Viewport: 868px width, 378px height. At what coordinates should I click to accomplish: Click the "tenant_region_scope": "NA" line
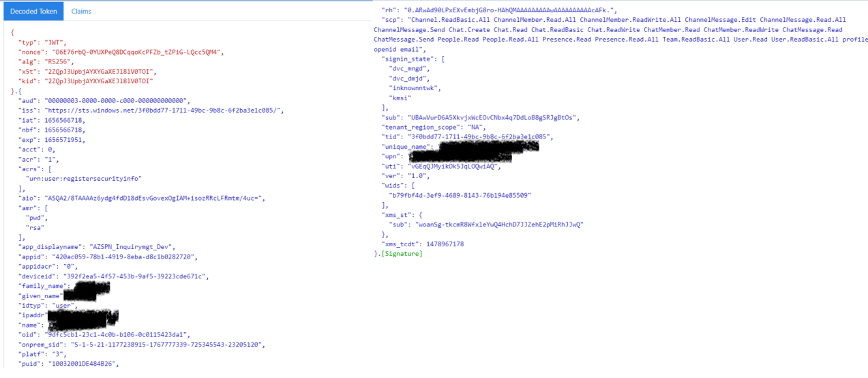pos(433,127)
